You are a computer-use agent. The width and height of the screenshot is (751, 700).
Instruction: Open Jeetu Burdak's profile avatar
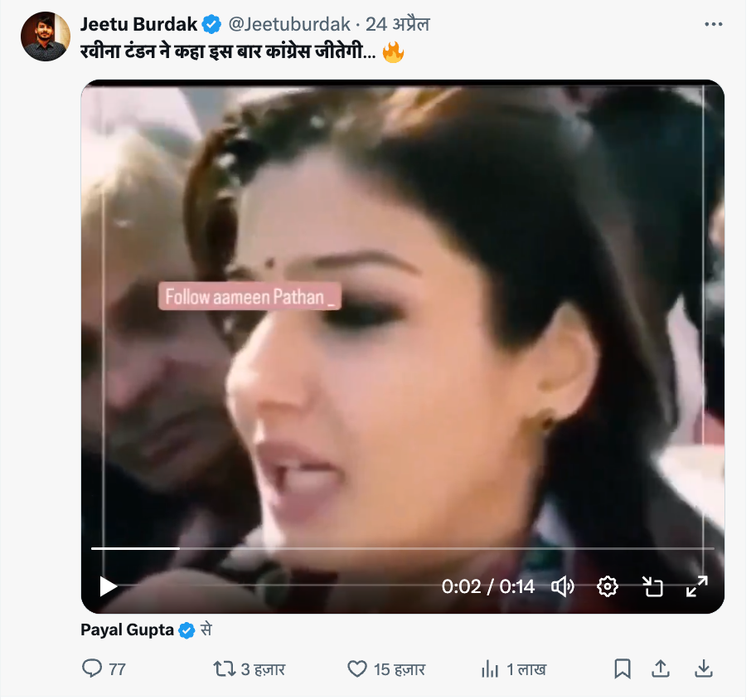click(x=46, y=36)
